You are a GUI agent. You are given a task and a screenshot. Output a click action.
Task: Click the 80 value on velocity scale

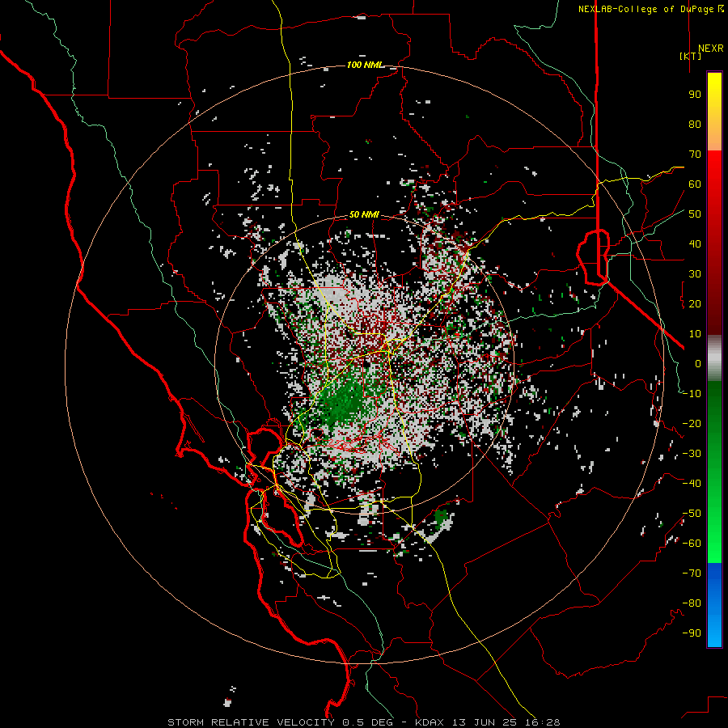695,125
